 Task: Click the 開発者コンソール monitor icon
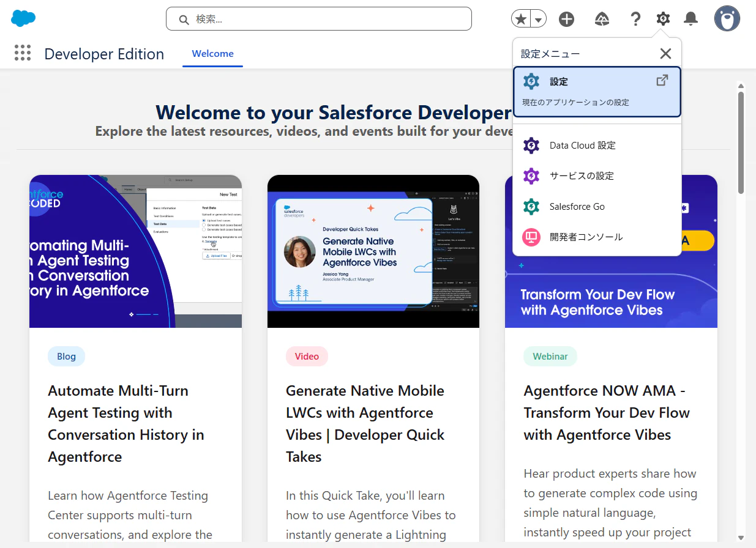531,237
